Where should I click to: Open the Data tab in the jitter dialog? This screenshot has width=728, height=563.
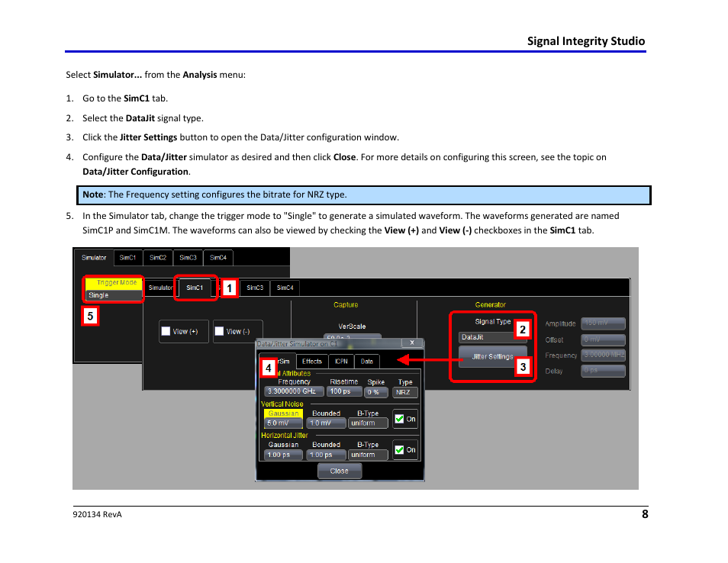tap(367, 361)
